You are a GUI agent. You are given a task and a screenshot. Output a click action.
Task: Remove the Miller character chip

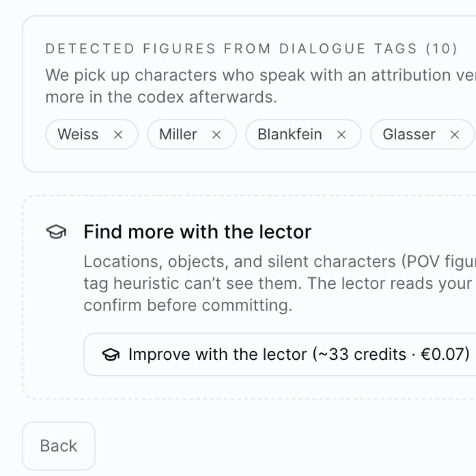pyautogui.click(x=217, y=135)
